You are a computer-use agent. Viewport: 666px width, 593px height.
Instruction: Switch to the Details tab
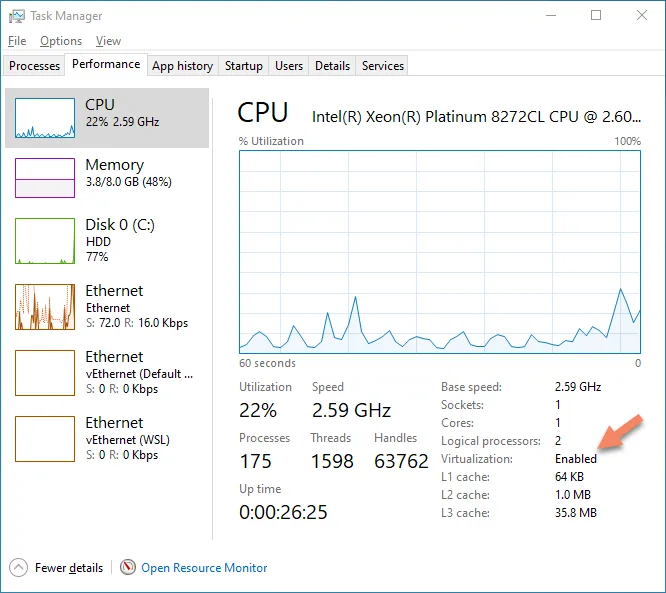pos(332,66)
